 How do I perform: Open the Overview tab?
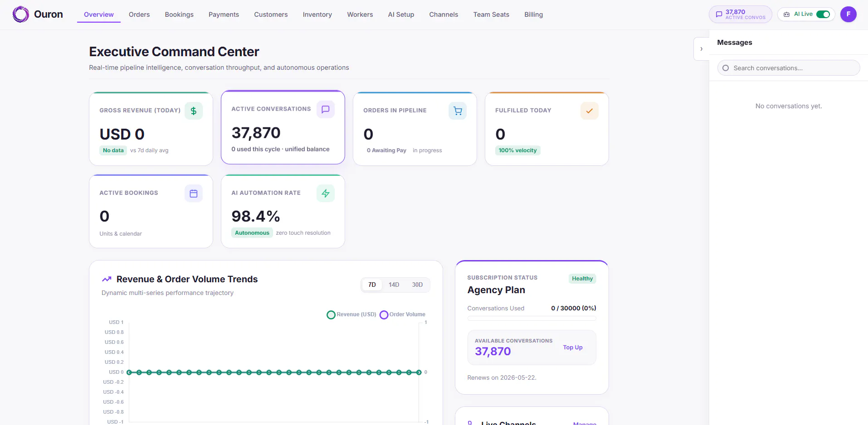coord(99,14)
